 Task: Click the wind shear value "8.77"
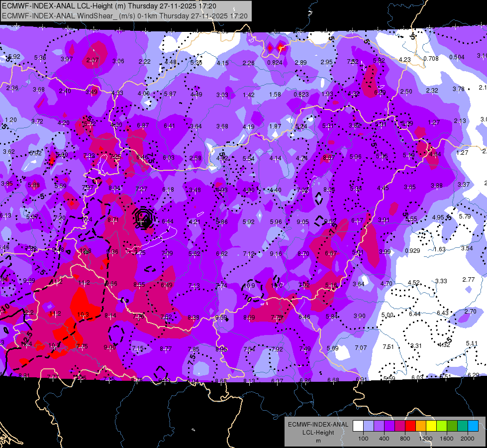pos(166,349)
